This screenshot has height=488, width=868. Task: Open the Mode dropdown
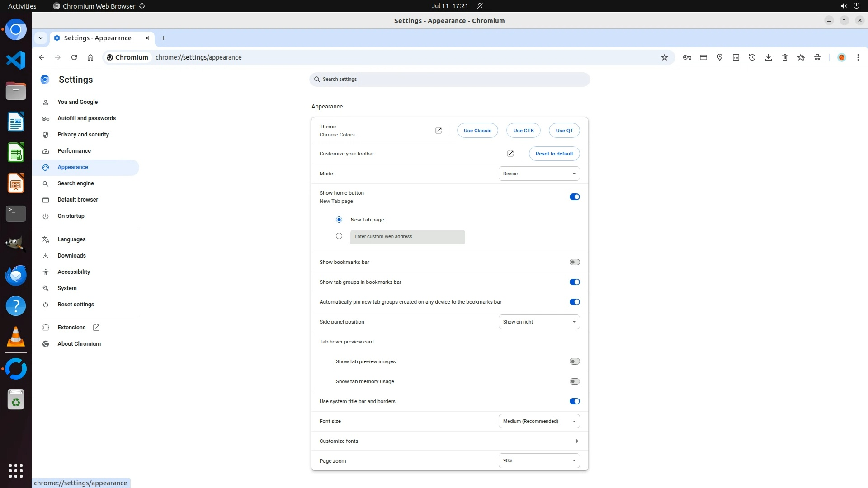(x=538, y=174)
